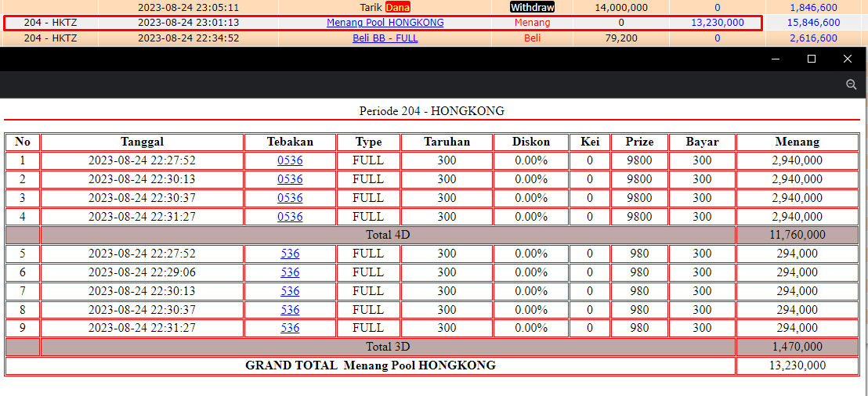Click the red Menang status text
The height and width of the screenshot is (396, 868).
(533, 23)
